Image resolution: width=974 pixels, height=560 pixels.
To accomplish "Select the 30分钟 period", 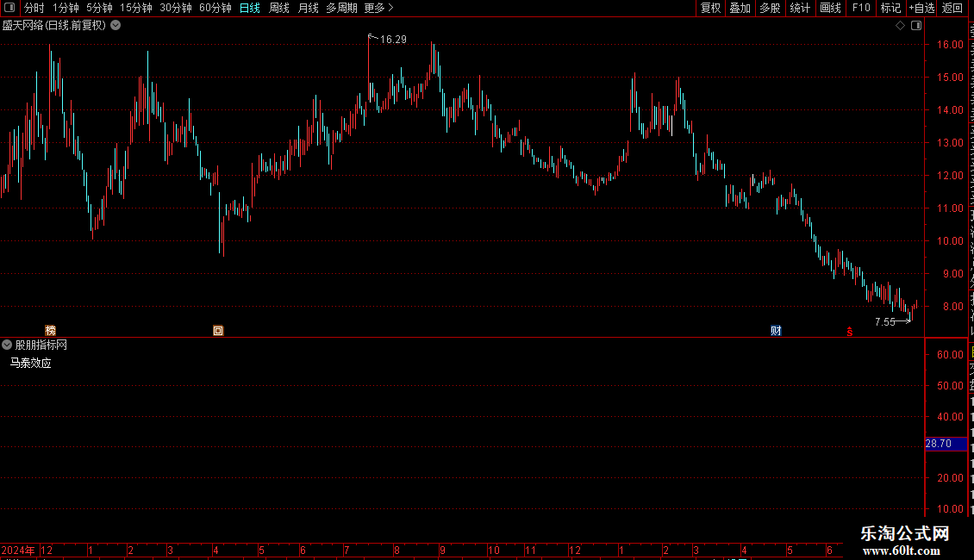I will point(176,8).
